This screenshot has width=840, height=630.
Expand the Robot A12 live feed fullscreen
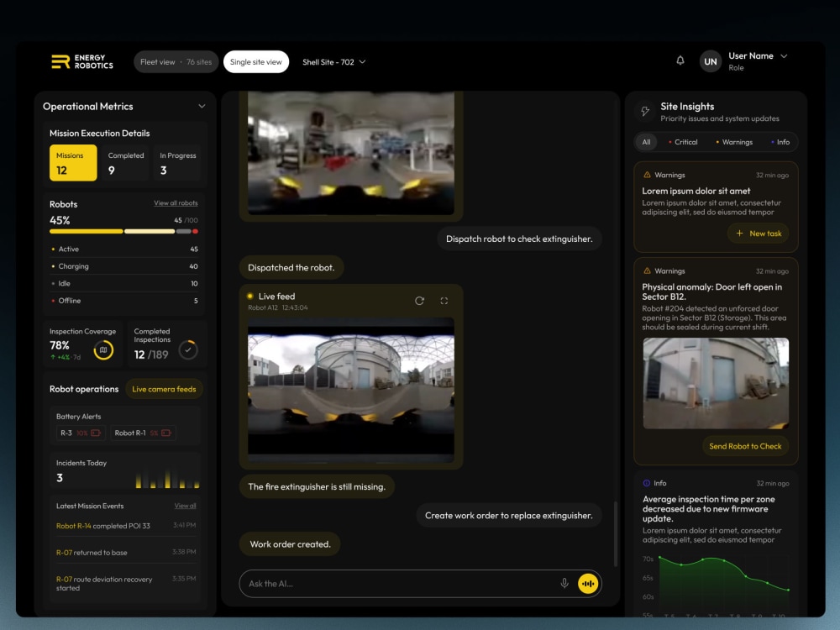point(444,301)
